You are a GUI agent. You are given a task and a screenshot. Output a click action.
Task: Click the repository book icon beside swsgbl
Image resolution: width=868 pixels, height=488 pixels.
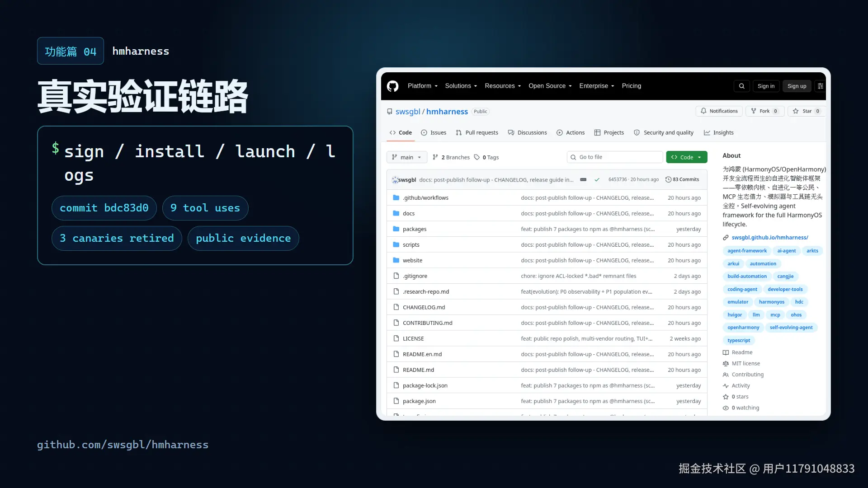pos(389,112)
